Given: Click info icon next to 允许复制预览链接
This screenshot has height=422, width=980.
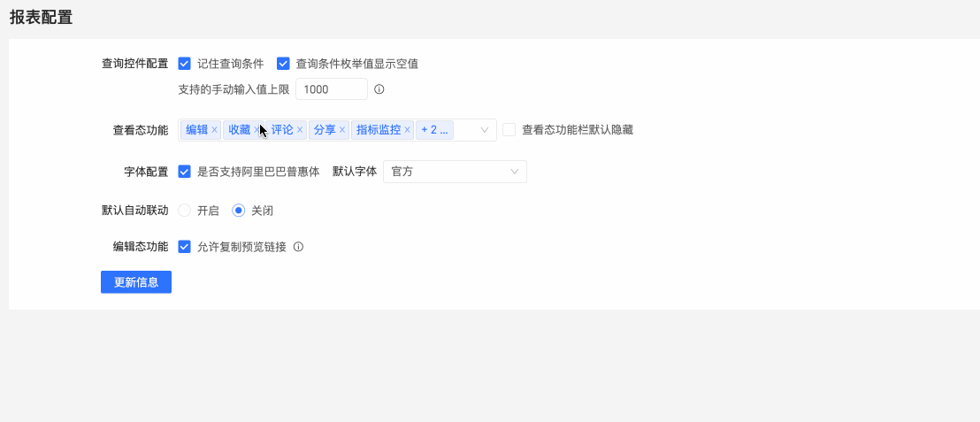Looking at the screenshot, I should point(298,247).
